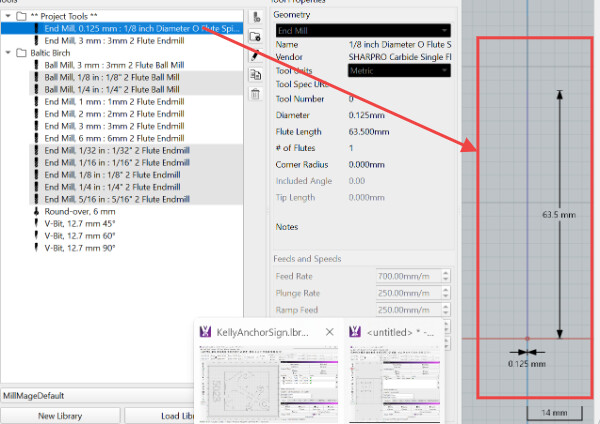Click the new folder icon

pyautogui.click(x=256, y=36)
